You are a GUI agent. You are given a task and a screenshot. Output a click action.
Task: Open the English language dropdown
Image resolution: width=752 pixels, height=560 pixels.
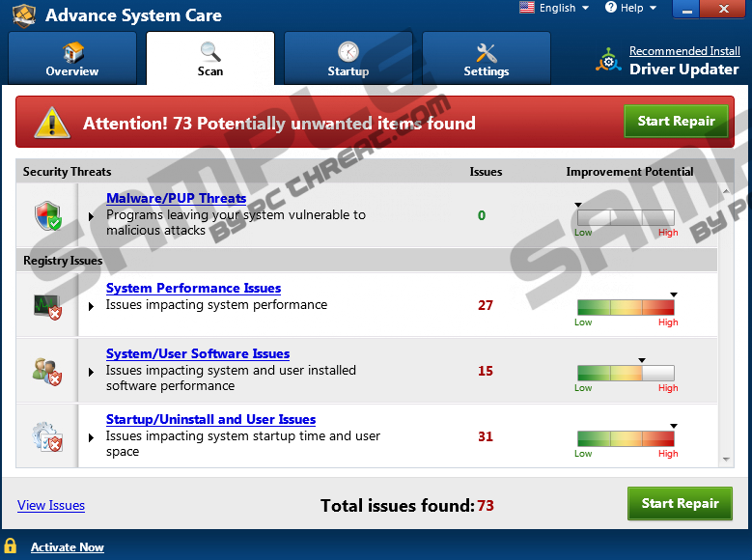pos(564,8)
